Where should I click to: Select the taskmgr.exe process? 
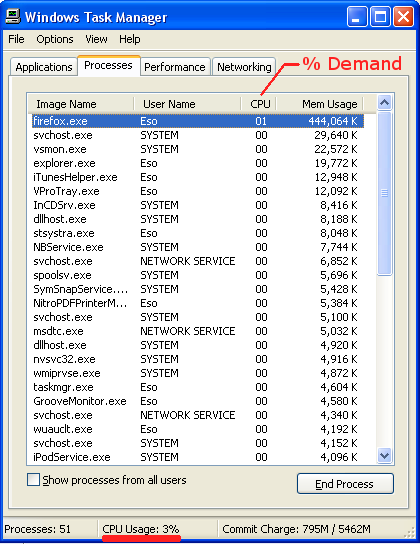(198, 387)
